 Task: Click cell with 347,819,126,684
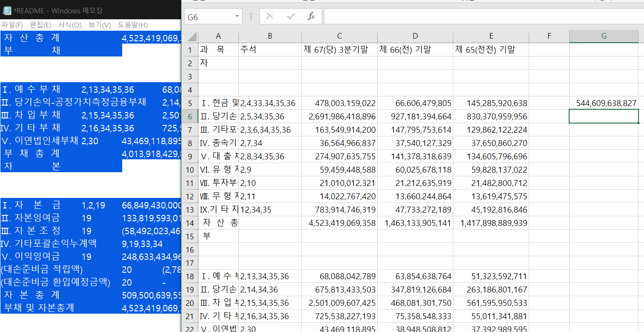415,289
